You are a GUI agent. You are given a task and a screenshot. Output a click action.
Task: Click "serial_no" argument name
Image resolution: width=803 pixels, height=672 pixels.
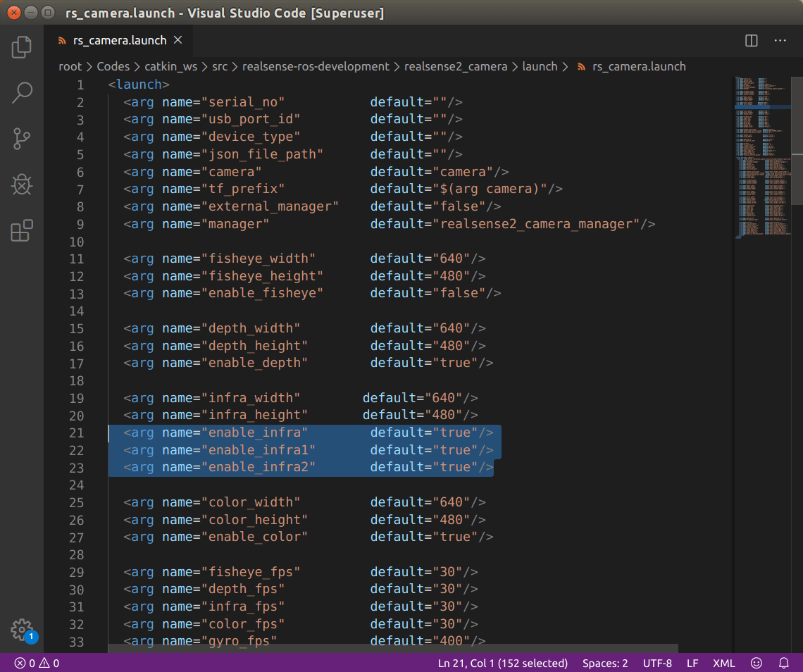(x=243, y=102)
